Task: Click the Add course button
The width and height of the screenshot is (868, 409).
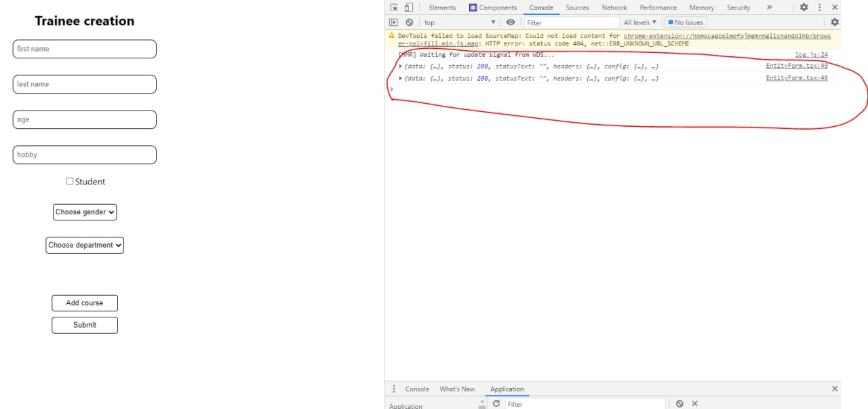Action: (85, 303)
